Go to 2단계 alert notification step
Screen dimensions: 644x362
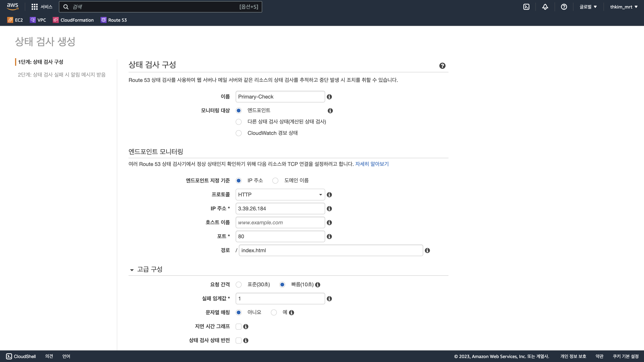click(x=62, y=75)
